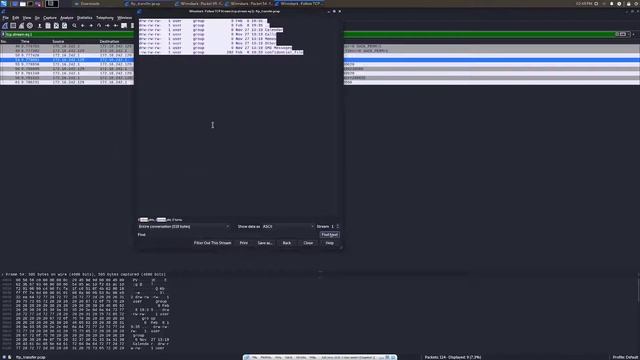640x360 pixels.
Task: Click the Print button in the stream dialog
Action: click(x=244, y=243)
